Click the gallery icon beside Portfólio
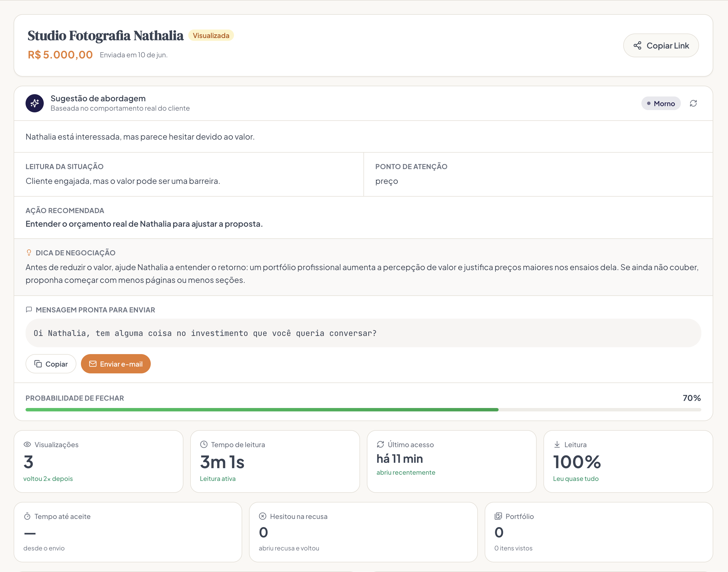The width and height of the screenshot is (728, 572). pos(498,516)
